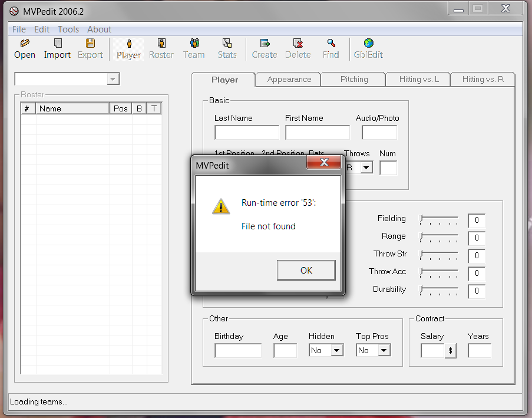This screenshot has height=418, width=532.
Task: Select the Player view toolbar icon
Action: (129, 44)
